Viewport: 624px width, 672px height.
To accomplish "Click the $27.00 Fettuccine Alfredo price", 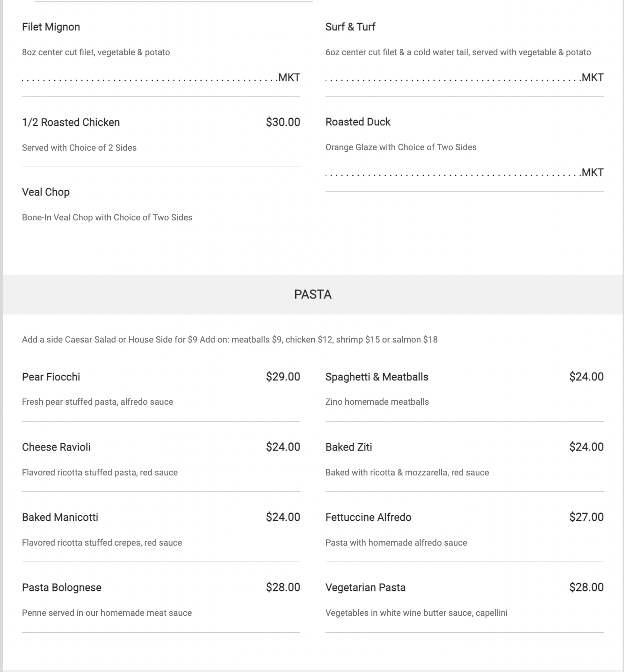I will pos(586,518).
